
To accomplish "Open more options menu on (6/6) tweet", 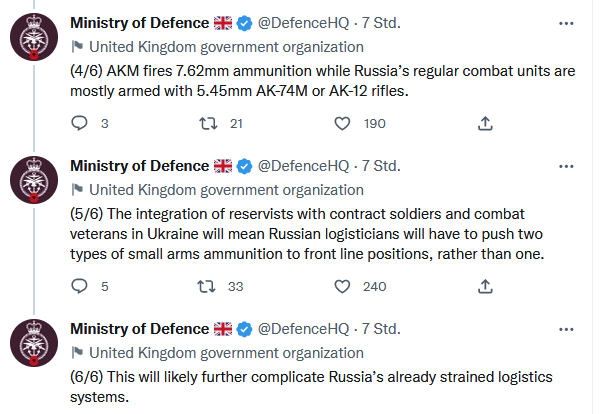I will pos(566,330).
